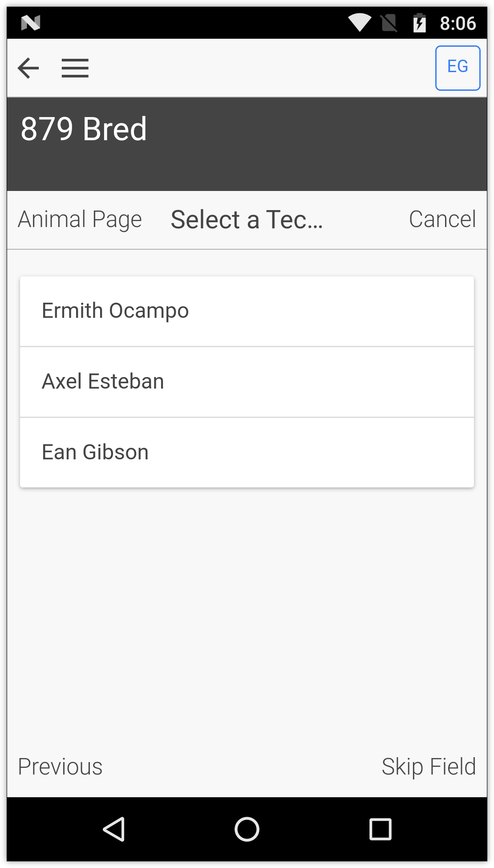Image resolution: width=494 pixels, height=868 pixels.
Task: Tap the 8:06 clock
Action: coord(458,23)
